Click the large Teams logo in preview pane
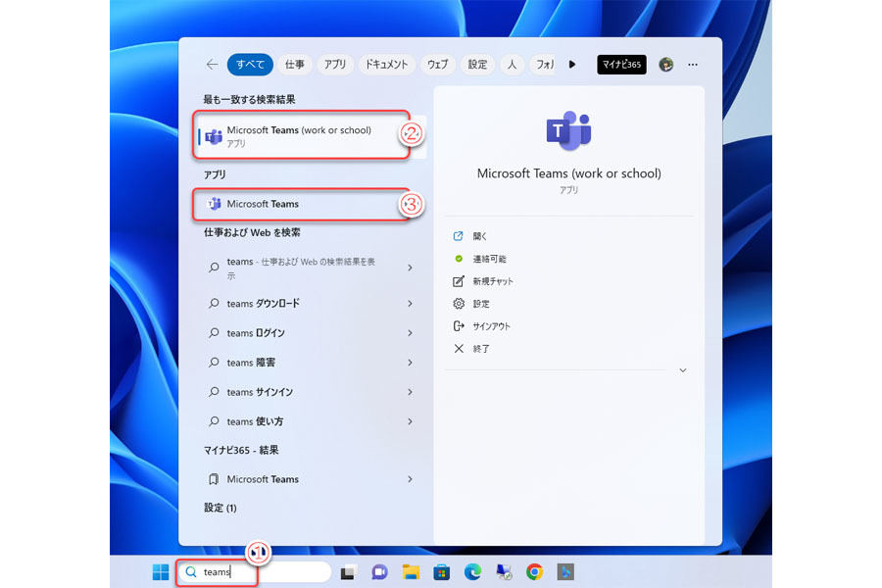882x588 pixels. (x=568, y=130)
